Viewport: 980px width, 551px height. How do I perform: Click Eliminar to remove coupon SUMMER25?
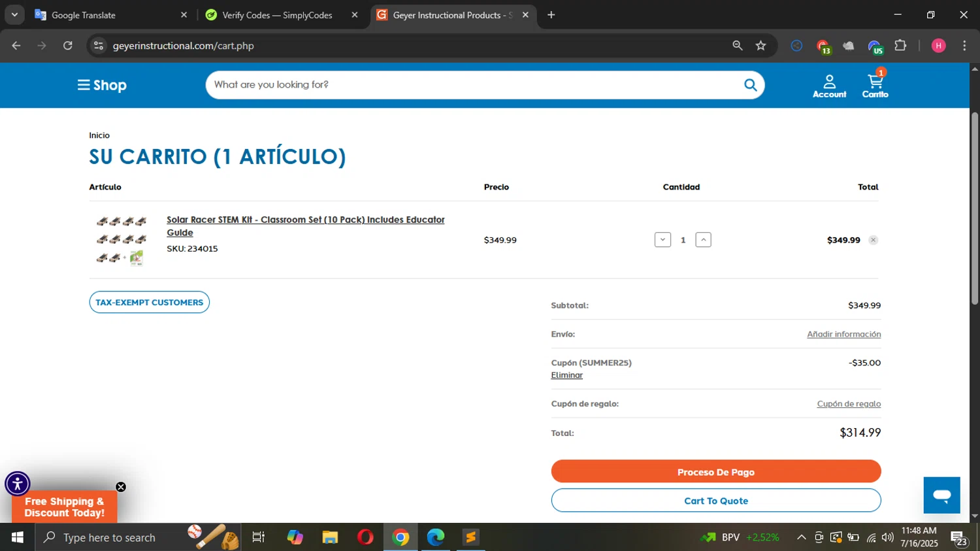[x=566, y=375]
